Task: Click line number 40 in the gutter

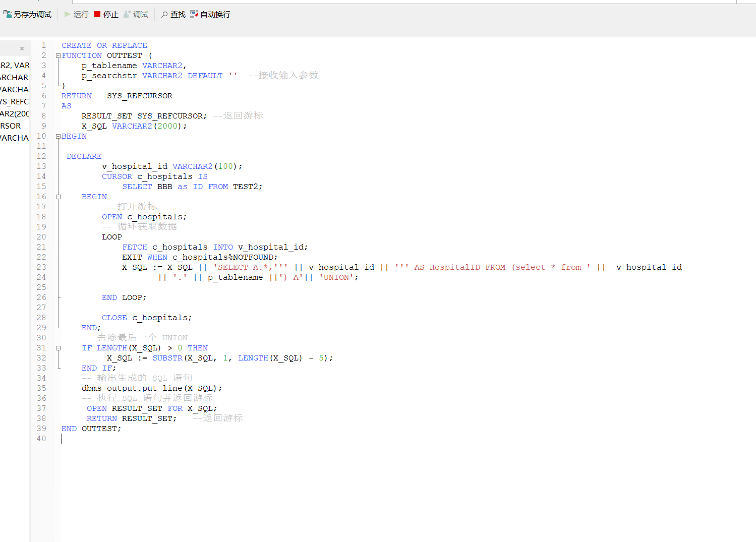Action: tap(41, 439)
